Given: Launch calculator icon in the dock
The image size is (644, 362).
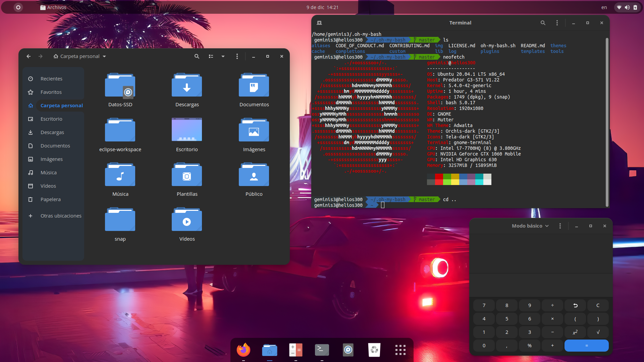Looking at the screenshot, I should pos(296,350).
